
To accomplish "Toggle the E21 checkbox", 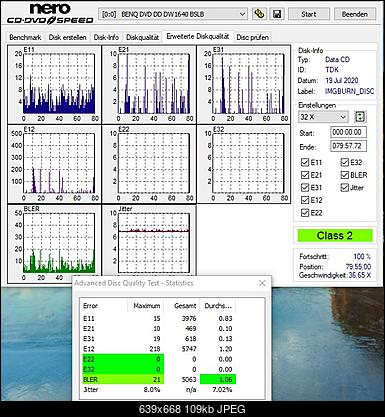I will click(x=305, y=175).
